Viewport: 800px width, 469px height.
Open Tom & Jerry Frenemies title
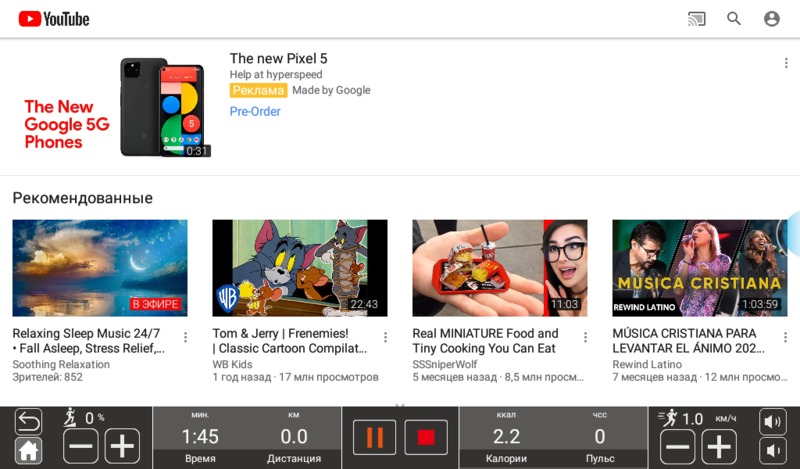pos(290,341)
